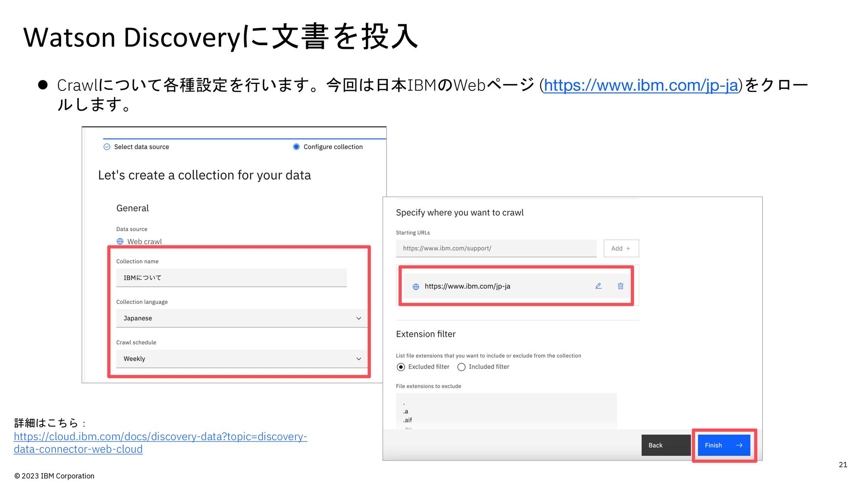This screenshot has height=488, width=868.
Task: Click the Back button
Action: pyautogui.click(x=666, y=446)
